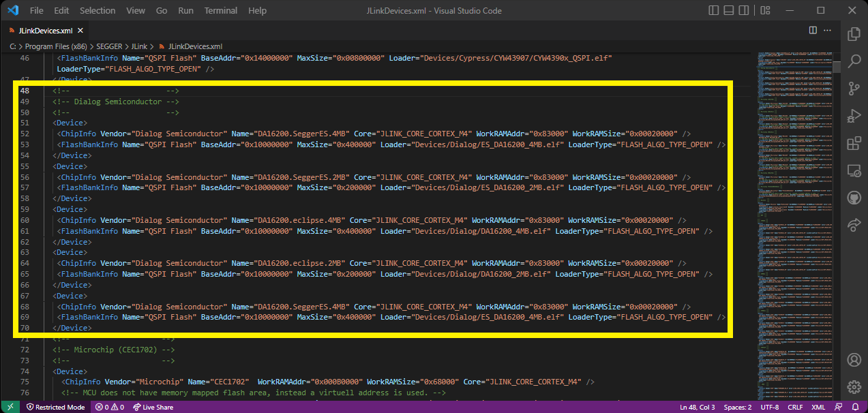Click the 'Dialog Semiconductor' comment on line 49

tap(118, 102)
